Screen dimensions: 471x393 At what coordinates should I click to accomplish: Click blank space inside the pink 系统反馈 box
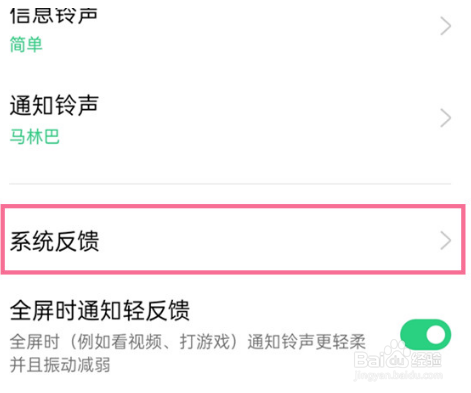click(x=267, y=240)
